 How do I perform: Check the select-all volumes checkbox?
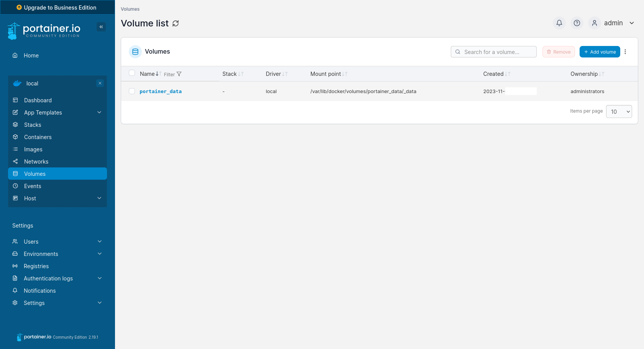[x=132, y=73]
